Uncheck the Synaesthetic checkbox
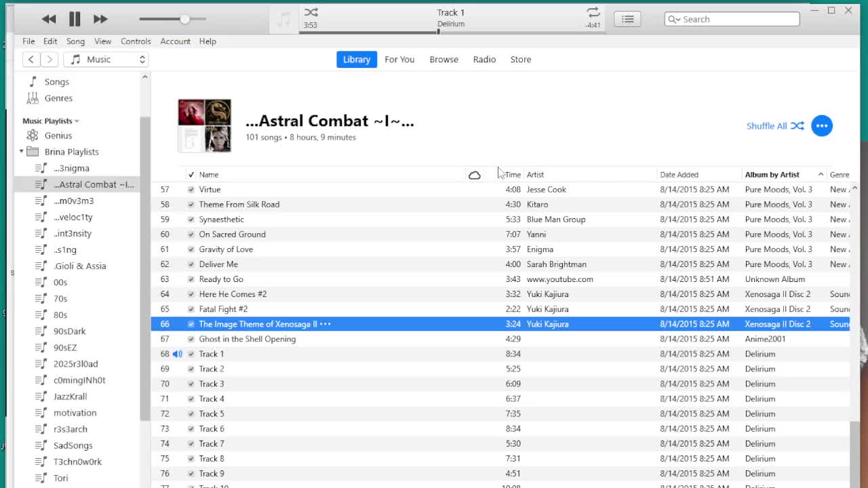The width and height of the screenshot is (868, 488). click(191, 220)
